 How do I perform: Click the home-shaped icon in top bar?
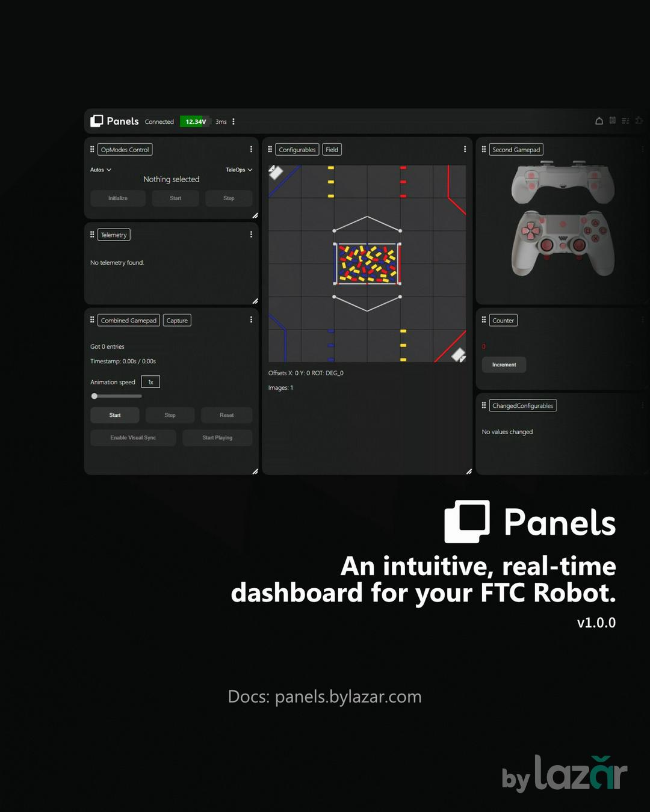tap(599, 121)
